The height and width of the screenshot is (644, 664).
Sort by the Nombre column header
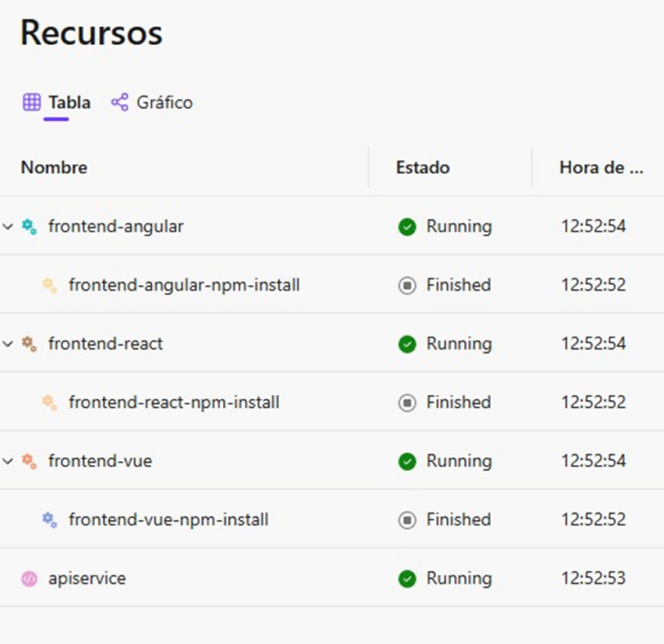click(x=54, y=168)
